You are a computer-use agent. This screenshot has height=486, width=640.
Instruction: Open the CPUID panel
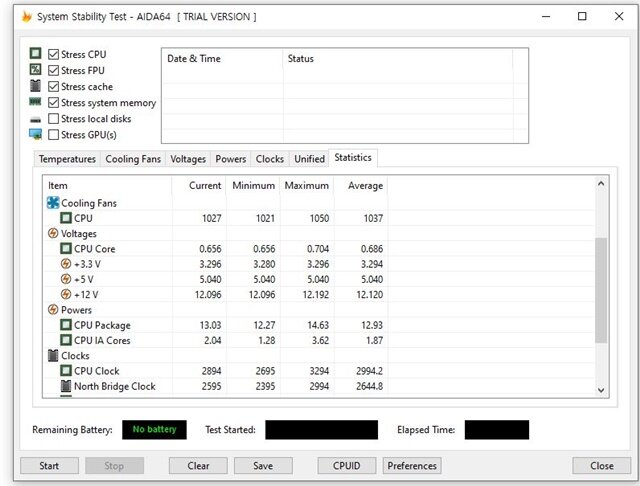[x=347, y=466]
